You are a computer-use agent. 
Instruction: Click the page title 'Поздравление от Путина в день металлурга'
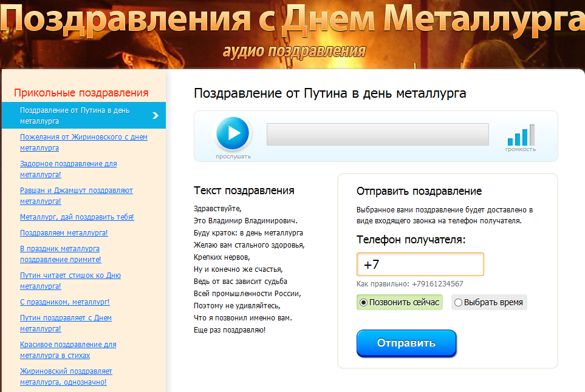coord(330,93)
